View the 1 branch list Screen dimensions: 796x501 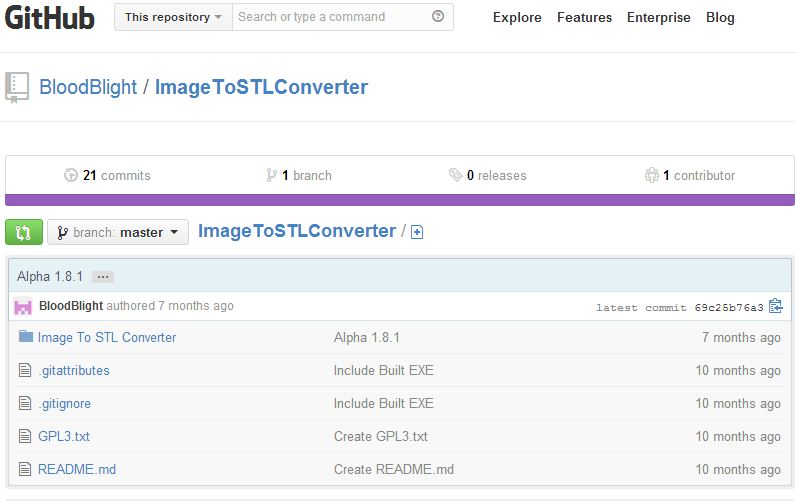(x=307, y=176)
